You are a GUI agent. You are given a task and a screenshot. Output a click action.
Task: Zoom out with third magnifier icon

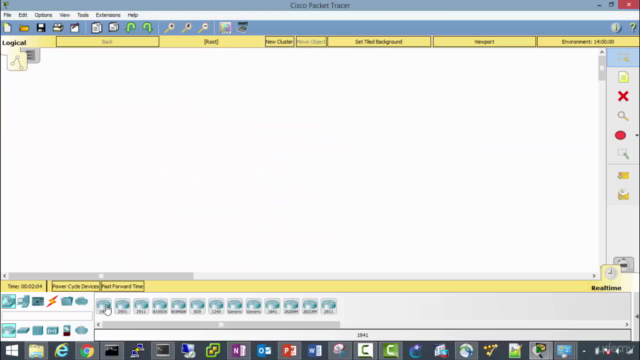pos(203,28)
